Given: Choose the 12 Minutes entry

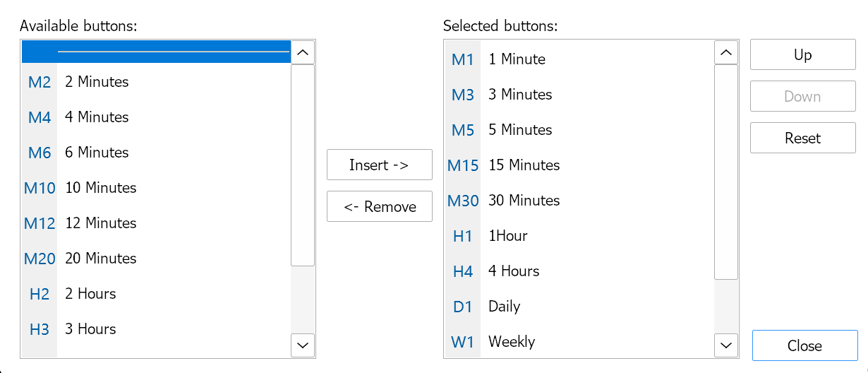Looking at the screenshot, I should 101,223.
